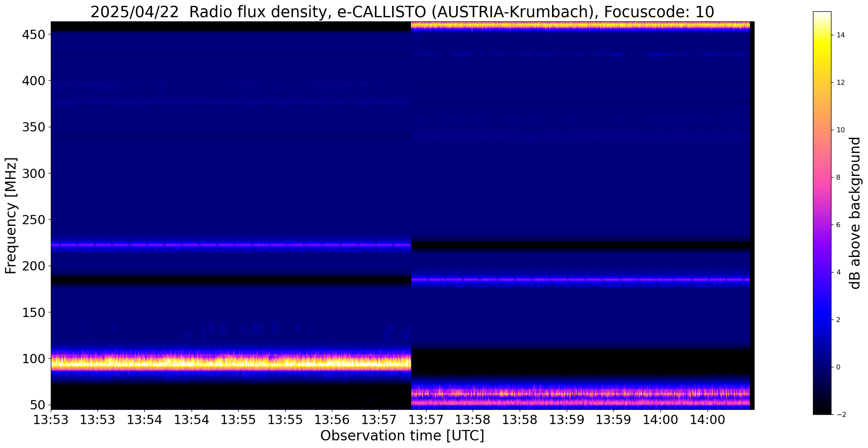Click the bright band above 450 MHz
This screenshot has width=868, height=448.
pos(581,25)
